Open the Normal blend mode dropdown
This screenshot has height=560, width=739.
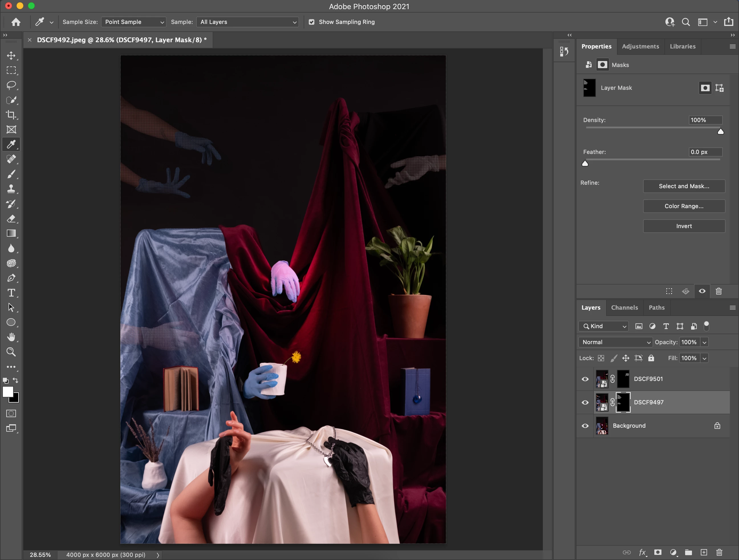615,342
